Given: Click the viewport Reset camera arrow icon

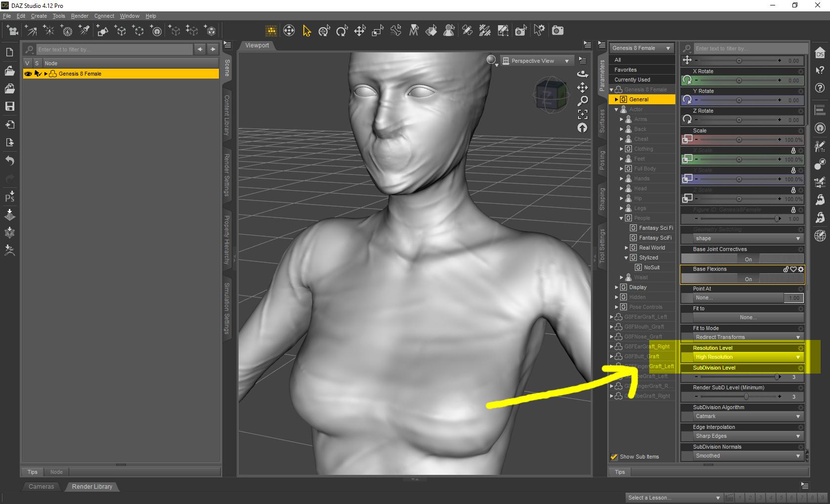Looking at the screenshot, I should [583, 128].
